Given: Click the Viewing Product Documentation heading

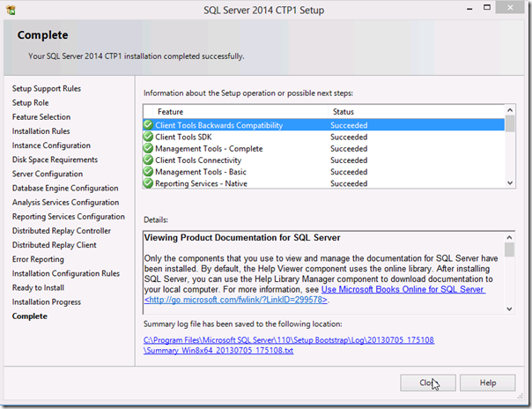Looking at the screenshot, I should 242,238.
